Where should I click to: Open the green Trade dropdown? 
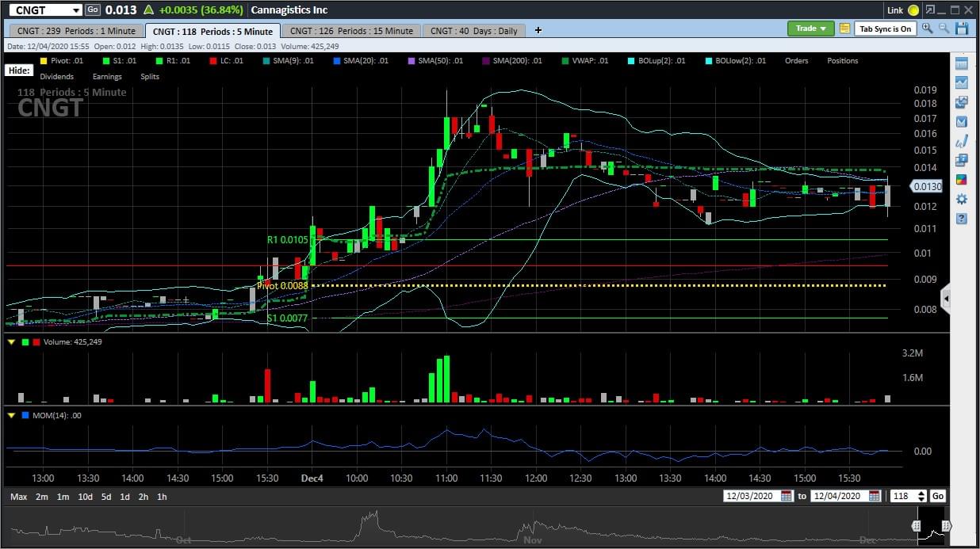[x=809, y=28]
